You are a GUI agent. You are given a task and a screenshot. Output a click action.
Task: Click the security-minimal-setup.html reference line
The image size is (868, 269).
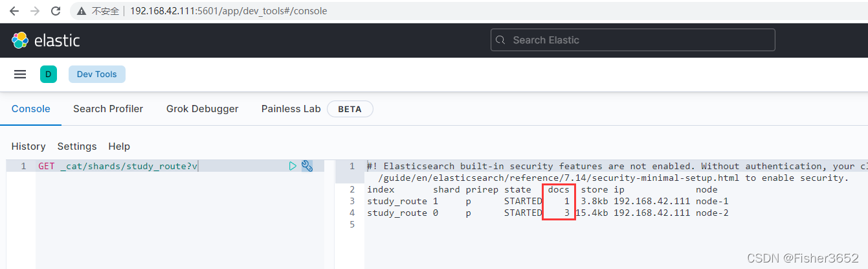[612, 178]
